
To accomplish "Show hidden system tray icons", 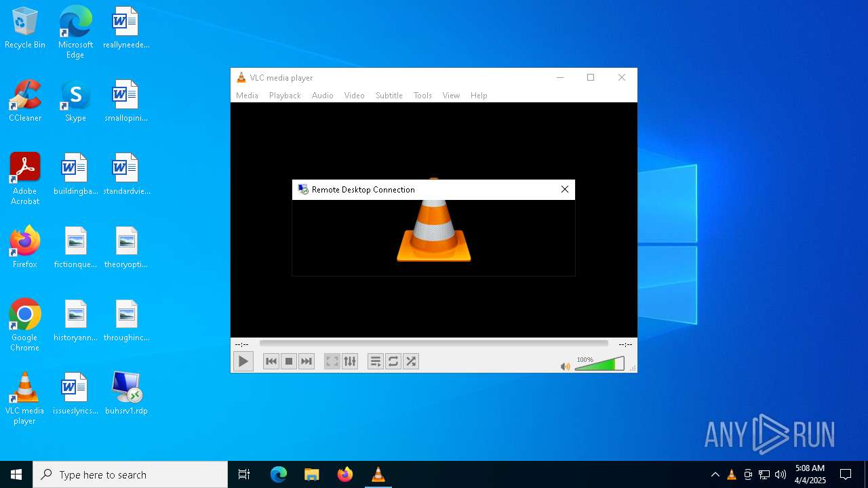I will 715,474.
